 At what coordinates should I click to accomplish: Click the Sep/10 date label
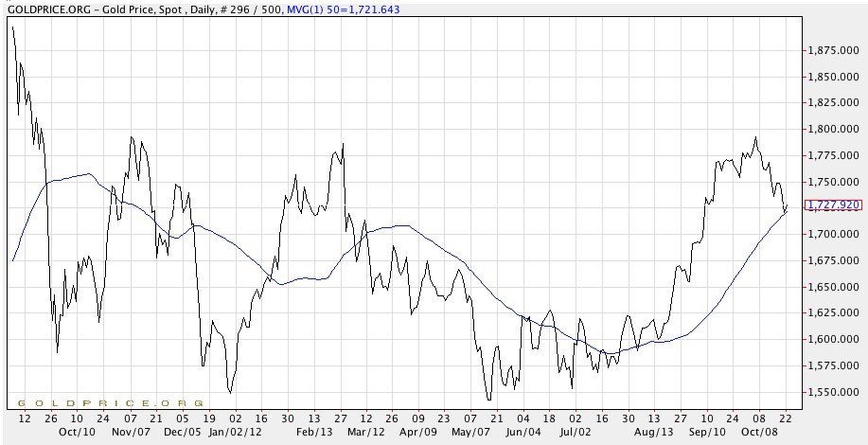coord(707,431)
